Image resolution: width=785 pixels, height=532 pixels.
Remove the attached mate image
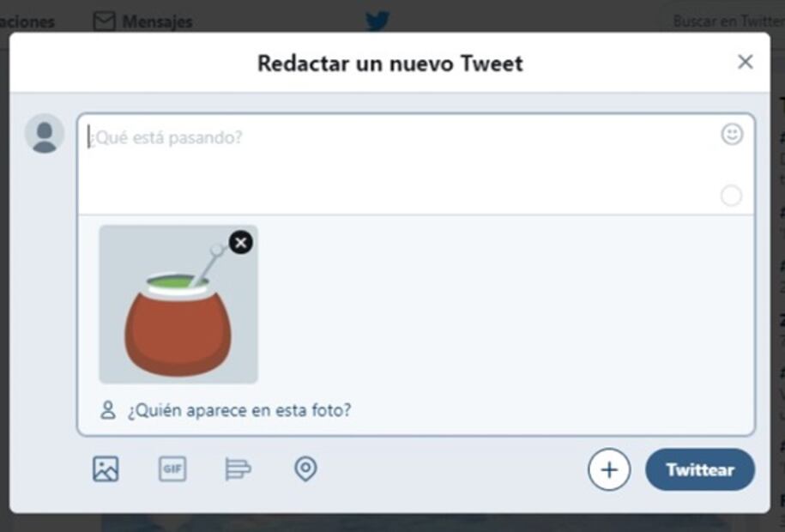pos(241,243)
